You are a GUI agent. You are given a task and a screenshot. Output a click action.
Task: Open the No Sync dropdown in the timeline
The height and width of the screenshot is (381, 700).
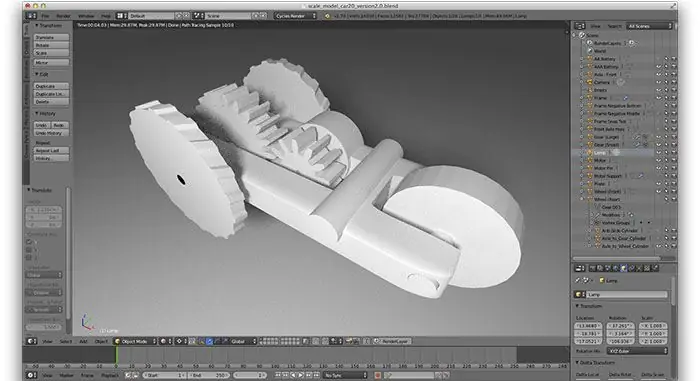pos(346,375)
